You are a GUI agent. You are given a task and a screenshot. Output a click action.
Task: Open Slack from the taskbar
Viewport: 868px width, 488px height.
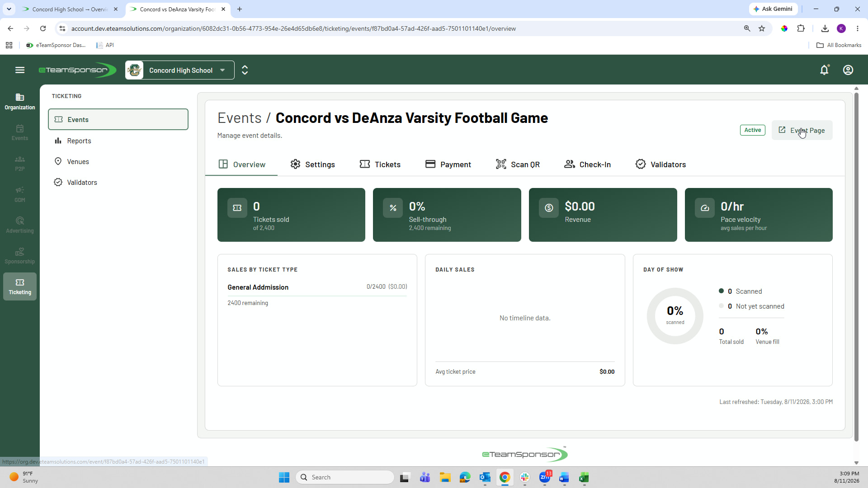point(525,477)
